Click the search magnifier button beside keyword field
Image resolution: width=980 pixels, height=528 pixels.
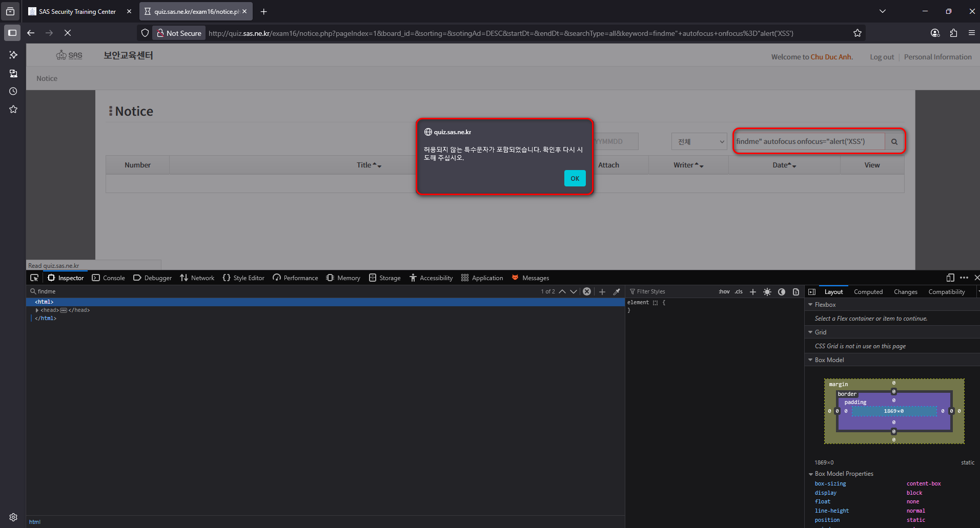click(894, 142)
